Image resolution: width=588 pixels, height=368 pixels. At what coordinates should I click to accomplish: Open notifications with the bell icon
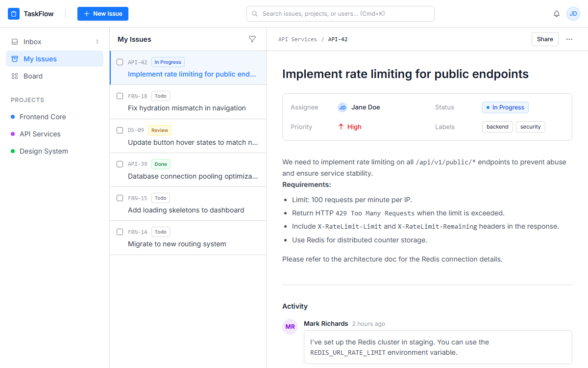pyautogui.click(x=557, y=14)
